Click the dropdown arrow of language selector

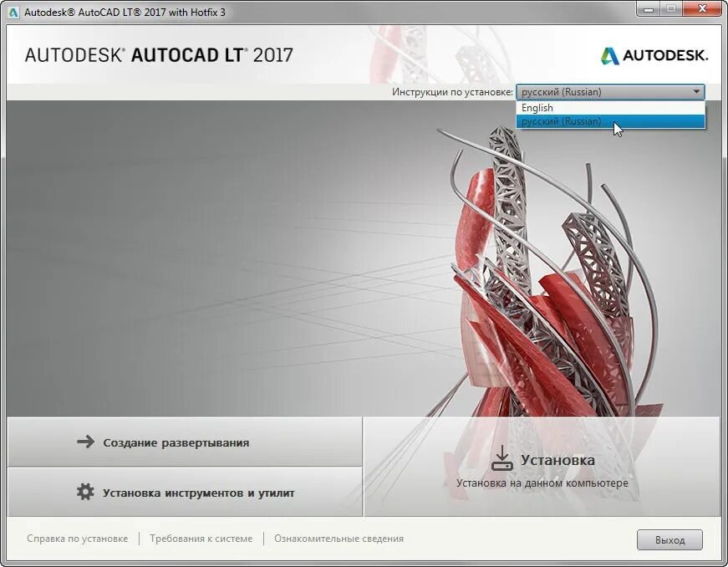[696, 91]
